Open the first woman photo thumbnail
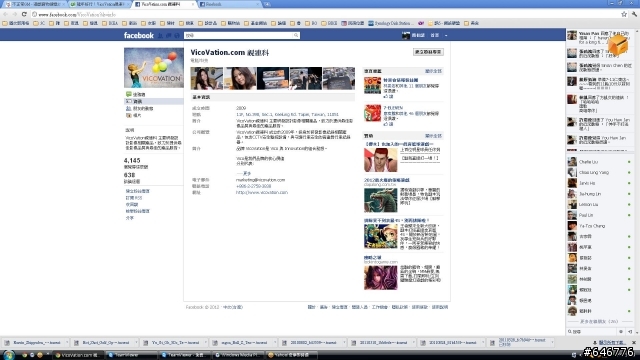 point(207,78)
